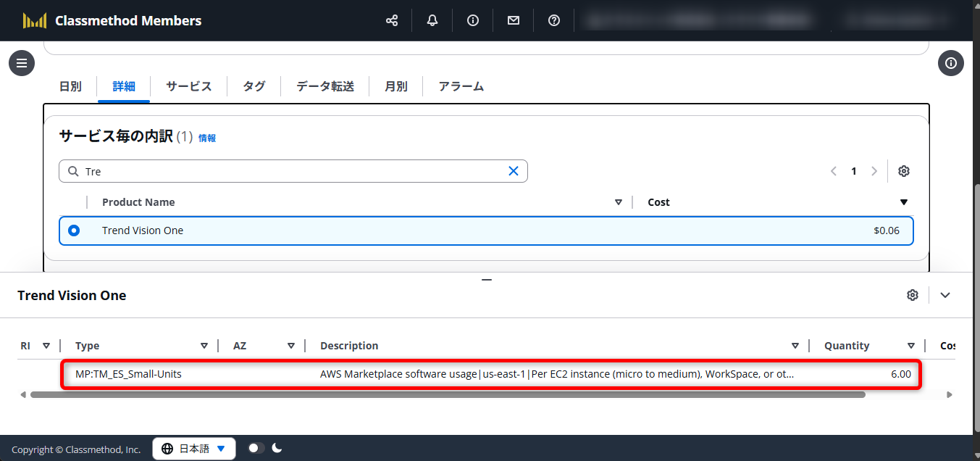Click the 情報 info link
Image resolution: width=980 pixels, height=461 pixels.
pos(207,138)
